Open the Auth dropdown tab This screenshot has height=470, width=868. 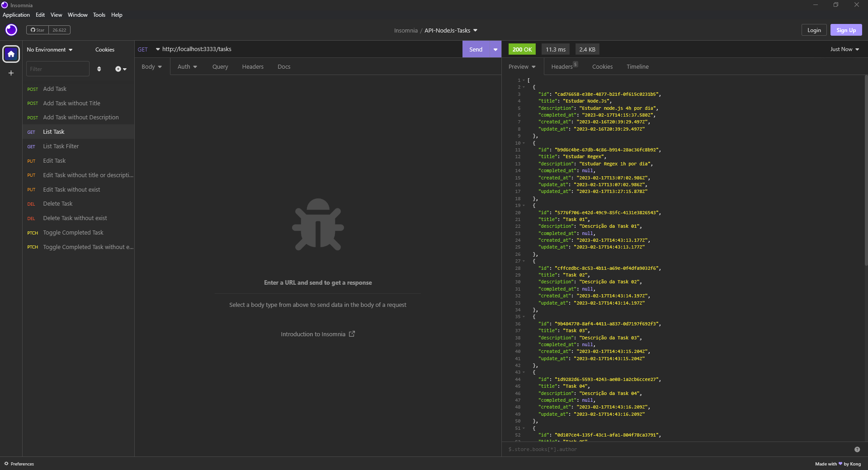click(x=187, y=66)
